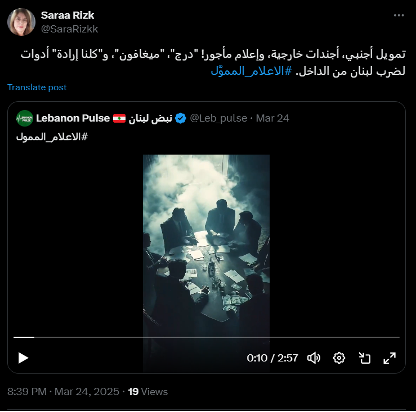
Task: Click the Translate post link
Action: click(x=37, y=87)
